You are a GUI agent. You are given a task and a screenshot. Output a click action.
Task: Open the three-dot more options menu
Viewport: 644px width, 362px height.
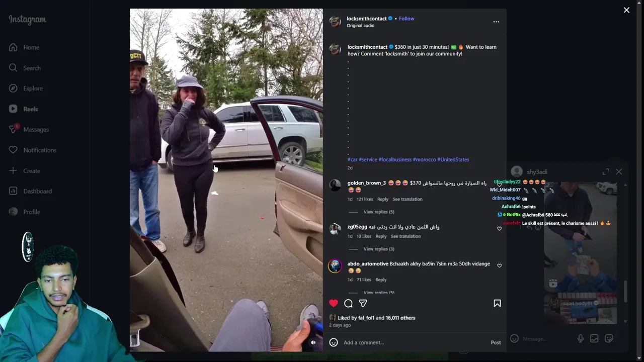[496, 22]
